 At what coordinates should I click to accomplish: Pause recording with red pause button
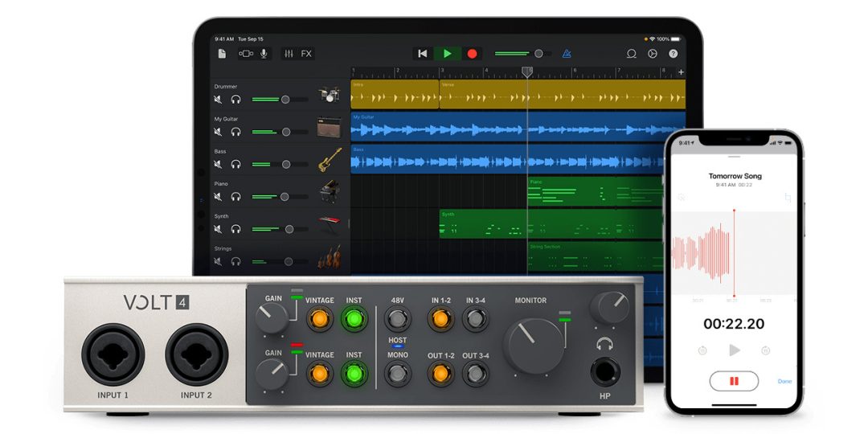tap(734, 382)
